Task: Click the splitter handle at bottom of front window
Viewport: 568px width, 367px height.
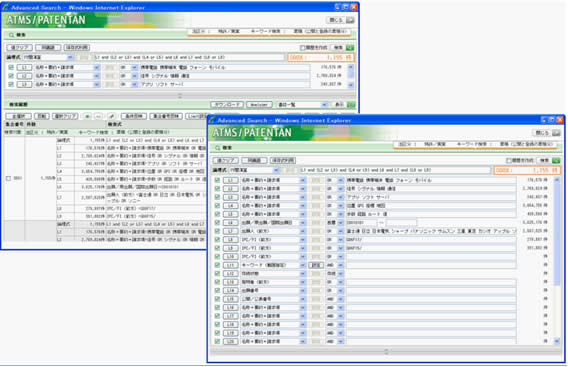Action: coord(386,351)
